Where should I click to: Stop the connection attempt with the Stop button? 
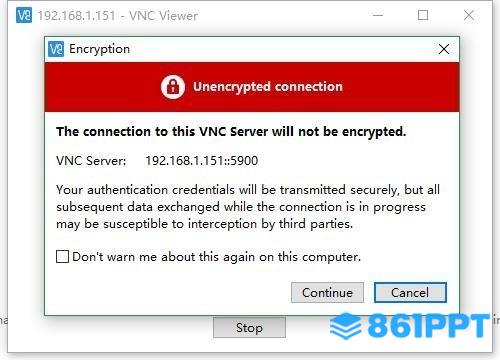[249, 327]
